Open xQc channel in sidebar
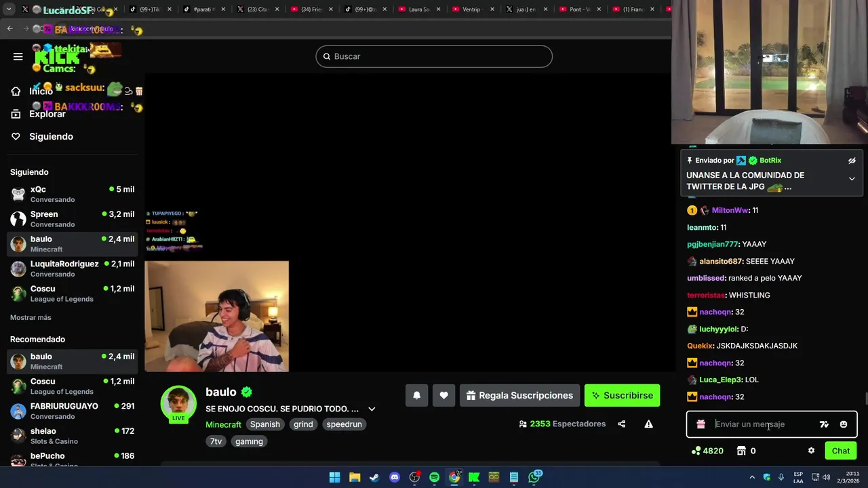The image size is (868, 488). [72, 194]
